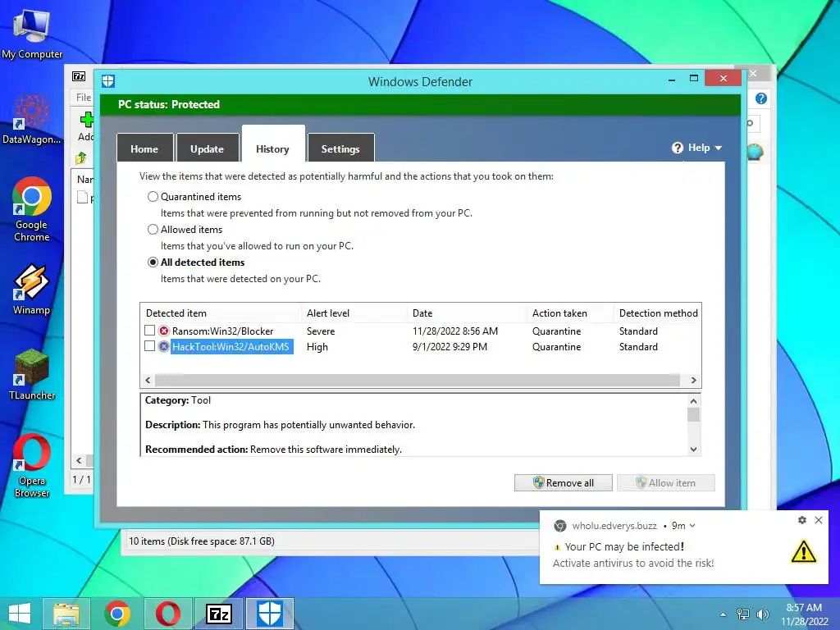Click detected list scroll right arrow

pos(693,381)
